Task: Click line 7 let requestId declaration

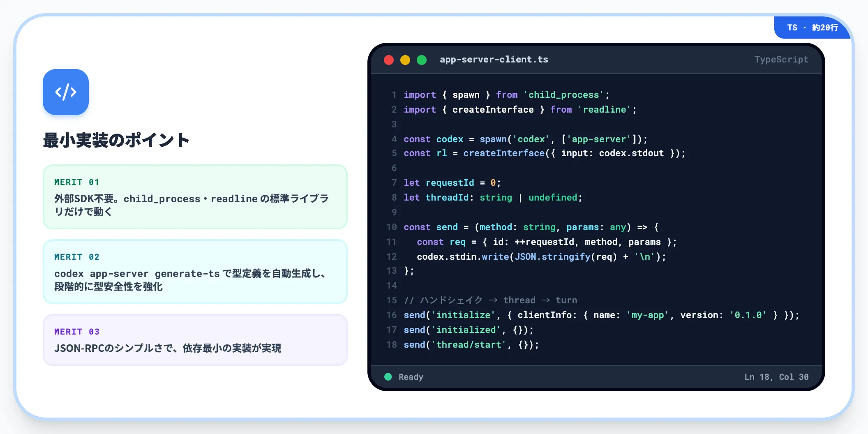Action: coord(452,183)
